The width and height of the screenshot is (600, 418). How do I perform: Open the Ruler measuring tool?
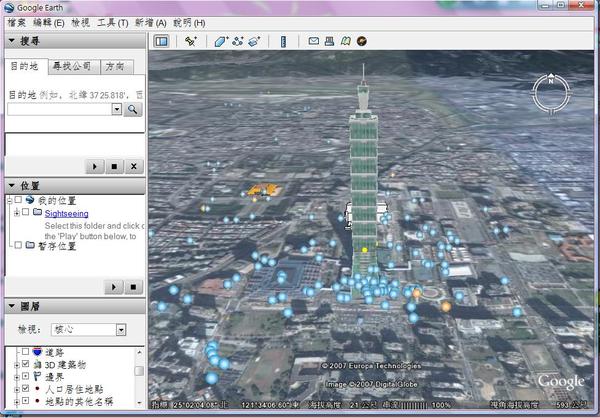[284, 41]
